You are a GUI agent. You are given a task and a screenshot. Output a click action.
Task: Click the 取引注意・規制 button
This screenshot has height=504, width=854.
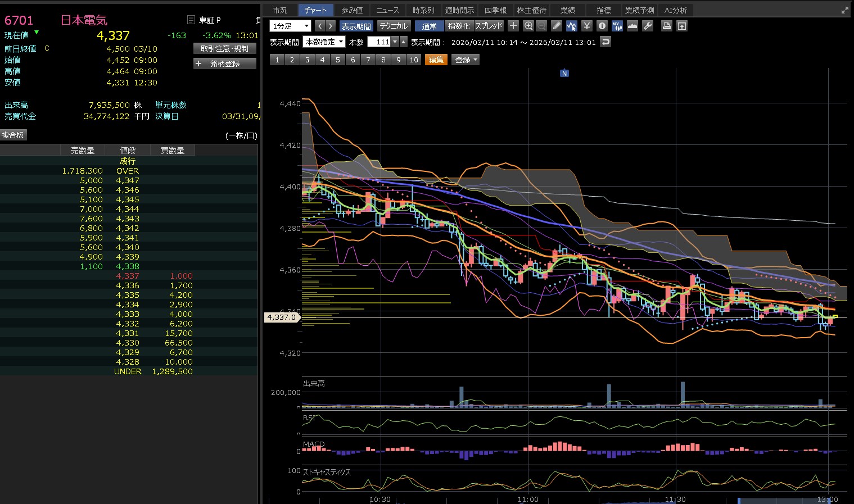(225, 49)
